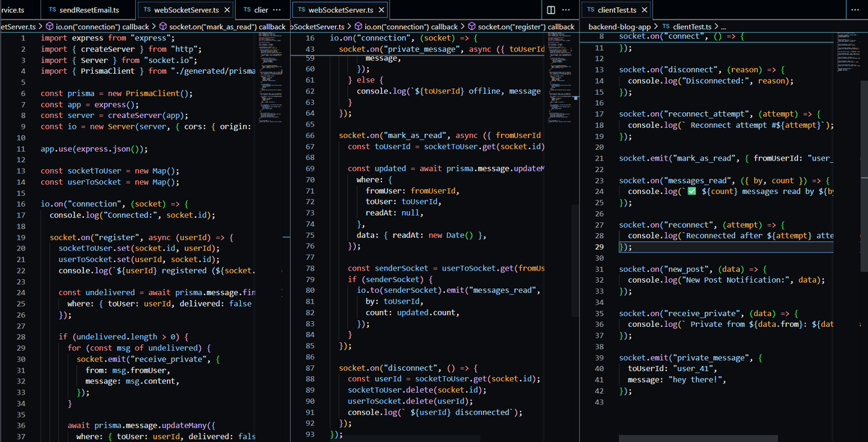
Task: Open io.on("connection") callback breadcrumb in middle pane
Action: point(404,26)
